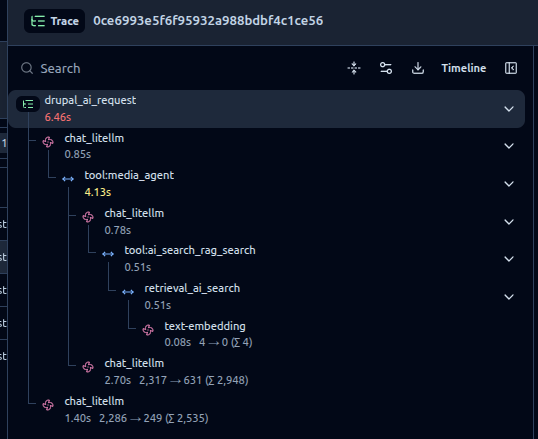Click the 0.85s duration text
Viewport: 538px width, 439px height.
click(x=78, y=154)
